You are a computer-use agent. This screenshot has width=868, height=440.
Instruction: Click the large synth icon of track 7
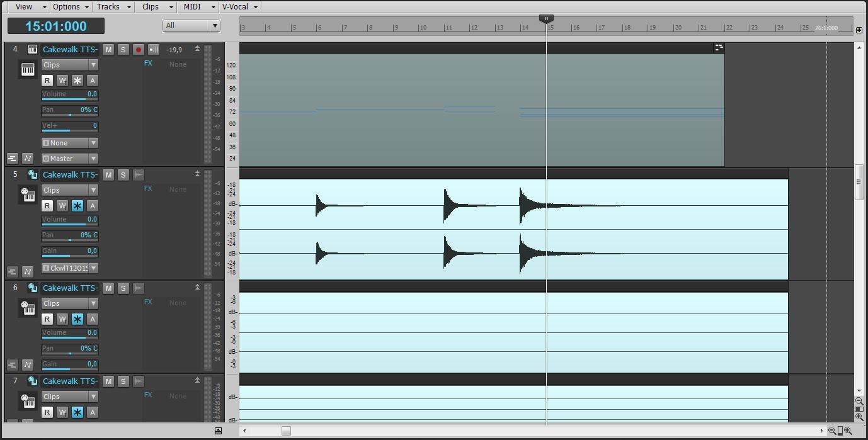tap(28, 402)
